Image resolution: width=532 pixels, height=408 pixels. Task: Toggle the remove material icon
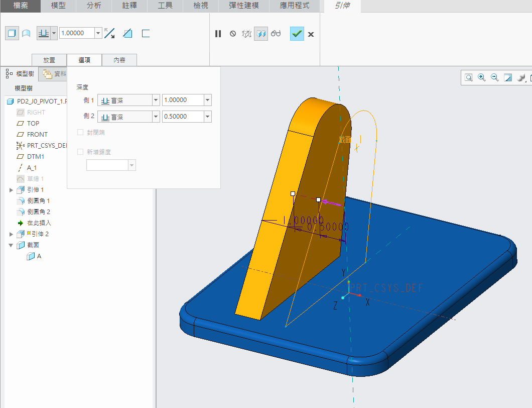pos(127,34)
